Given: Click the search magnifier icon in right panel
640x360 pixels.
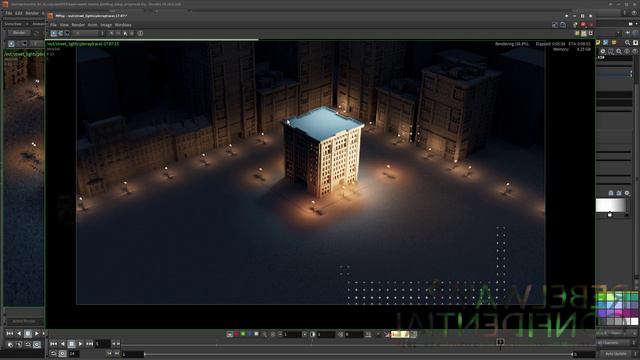Looking at the screenshot, I should [x=627, y=42].
